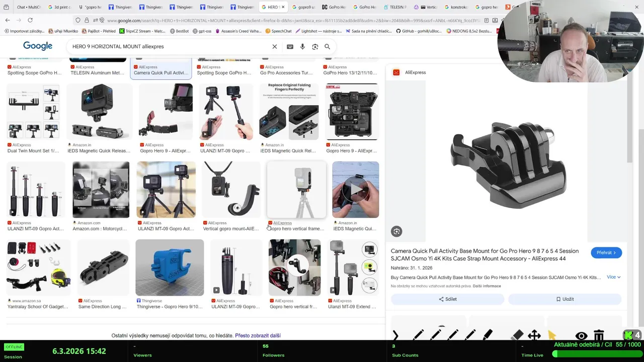The image size is (644, 362).
Task: Click the 6.3.2026 15:42 date readout
Action: click(x=79, y=351)
